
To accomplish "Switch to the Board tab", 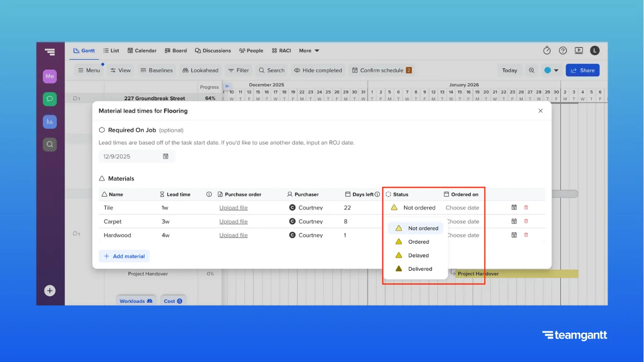I will coord(176,50).
